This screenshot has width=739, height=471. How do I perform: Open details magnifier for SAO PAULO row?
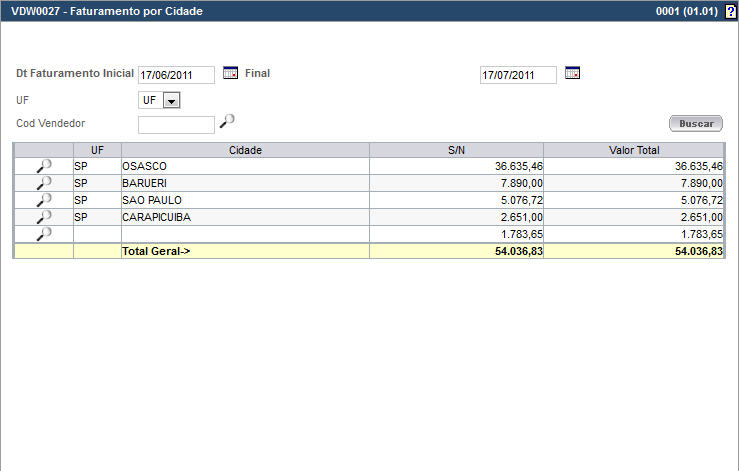(43, 200)
